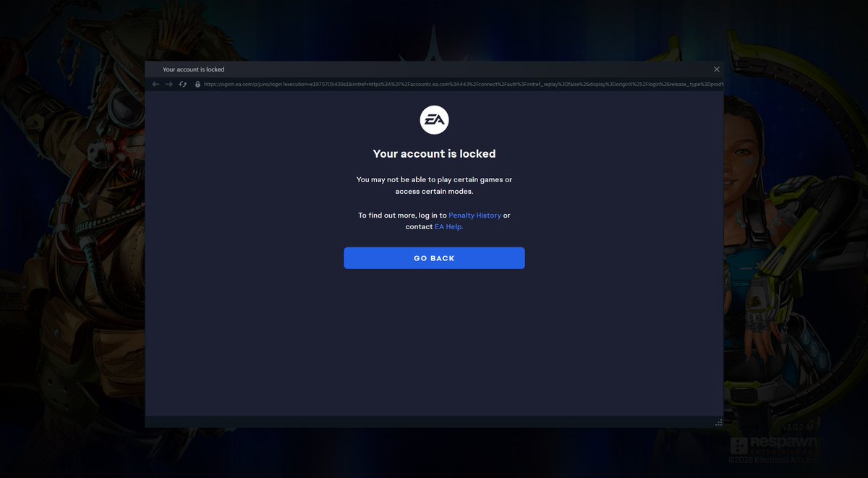The image size is (868, 478).
Task: Click the browser back arrow icon
Action: [156, 84]
